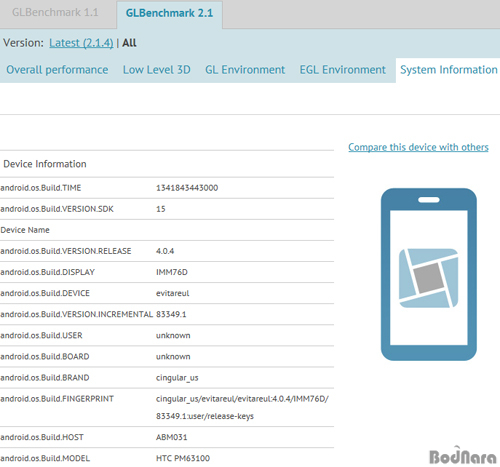
Task: Click the android.os.Build.VERSION.RELEASE label
Action: (x=66, y=251)
